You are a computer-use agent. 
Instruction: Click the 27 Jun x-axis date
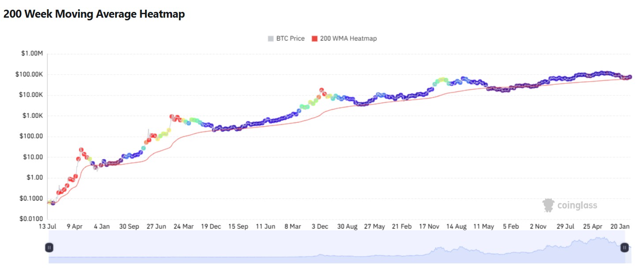pyautogui.click(x=156, y=226)
